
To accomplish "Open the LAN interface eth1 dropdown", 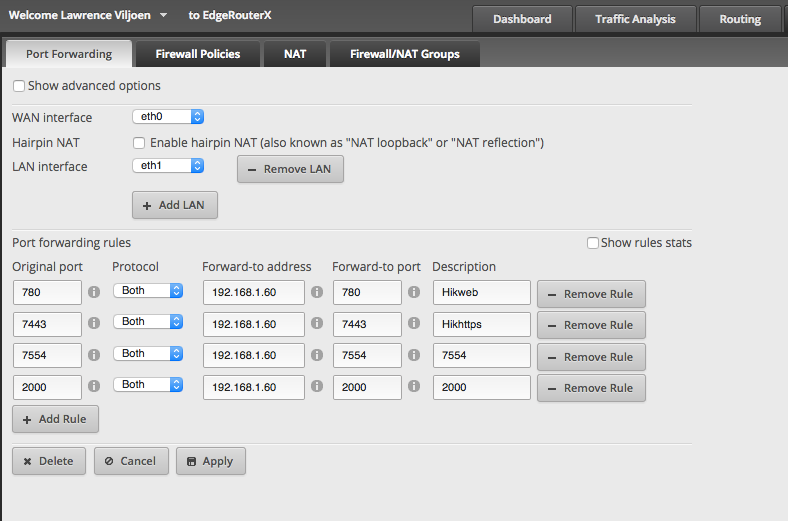I will pos(168,166).
